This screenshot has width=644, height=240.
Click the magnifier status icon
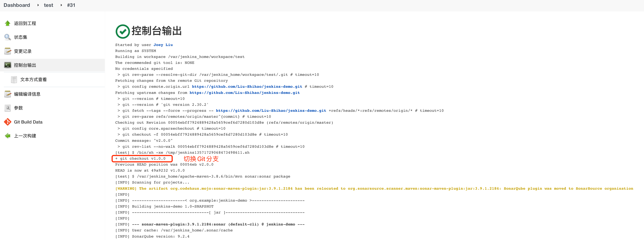[x=8, y=37]
